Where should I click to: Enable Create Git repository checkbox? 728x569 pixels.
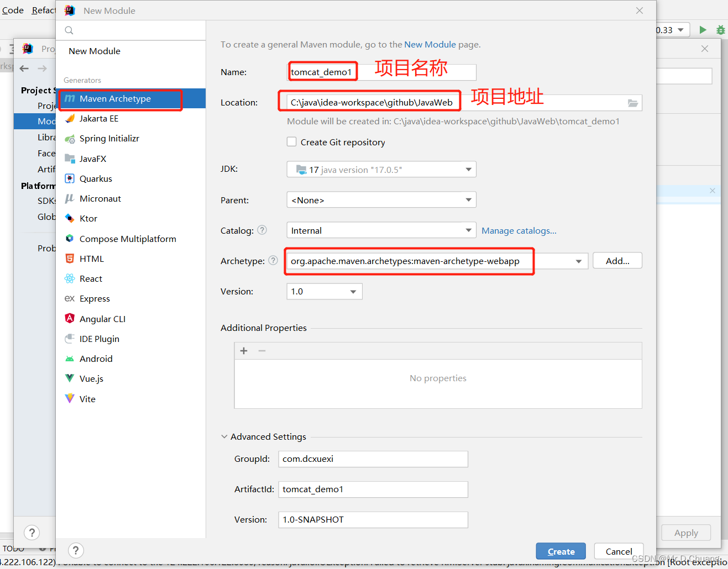click(291, 141)
